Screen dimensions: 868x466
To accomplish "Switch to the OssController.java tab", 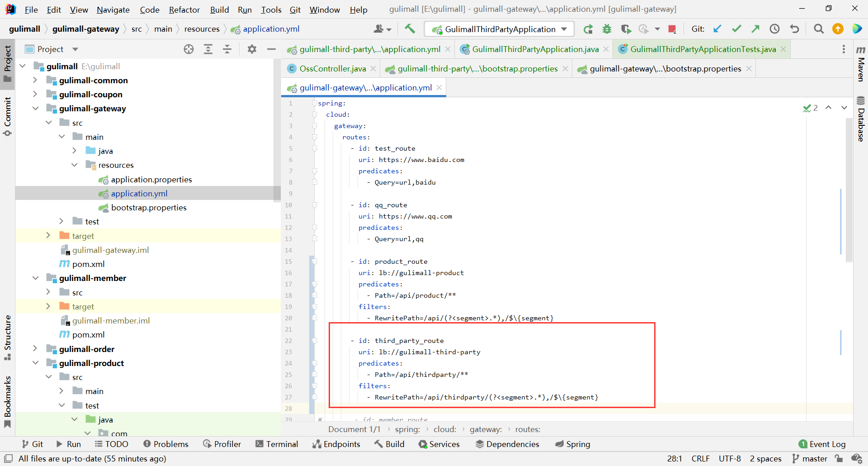I will (332, 69).
